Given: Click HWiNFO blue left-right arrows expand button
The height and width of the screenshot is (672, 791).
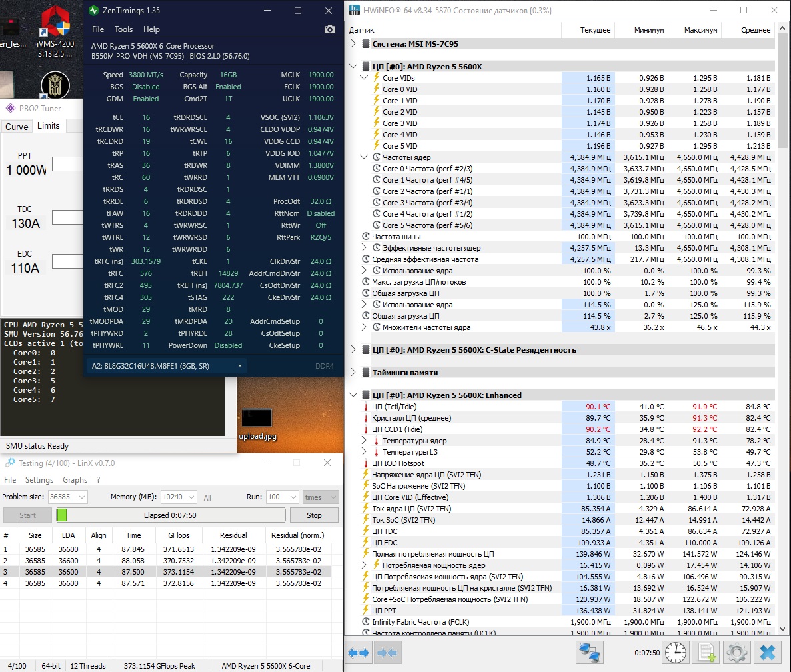Looking at the screenshot, I should 360,652.
